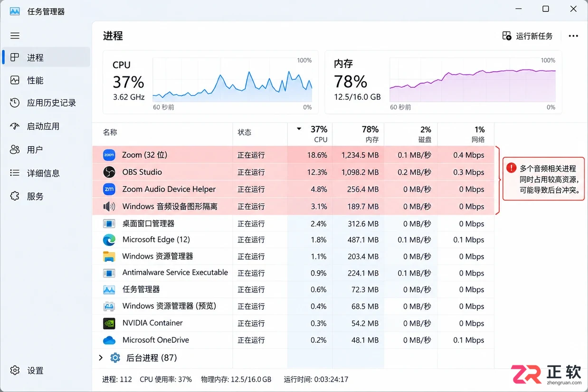Viewport: 588px width, 392px height.
Task: Switch to the 性能 tab
Action: click(x=46, y=80)
